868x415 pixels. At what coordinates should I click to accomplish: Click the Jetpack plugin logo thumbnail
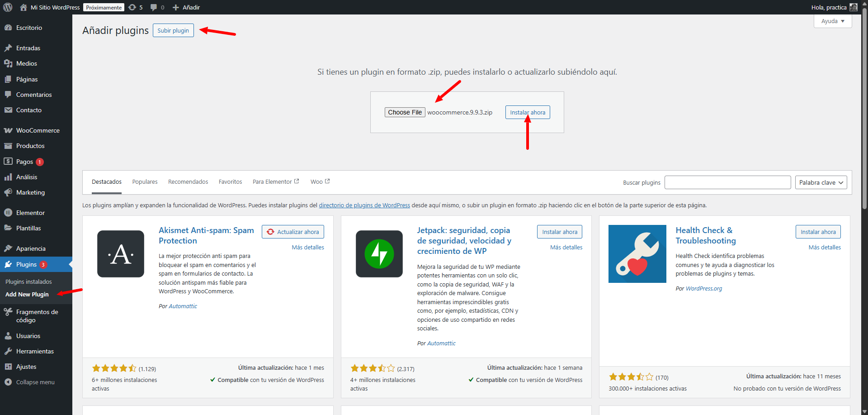coord(379,254)
